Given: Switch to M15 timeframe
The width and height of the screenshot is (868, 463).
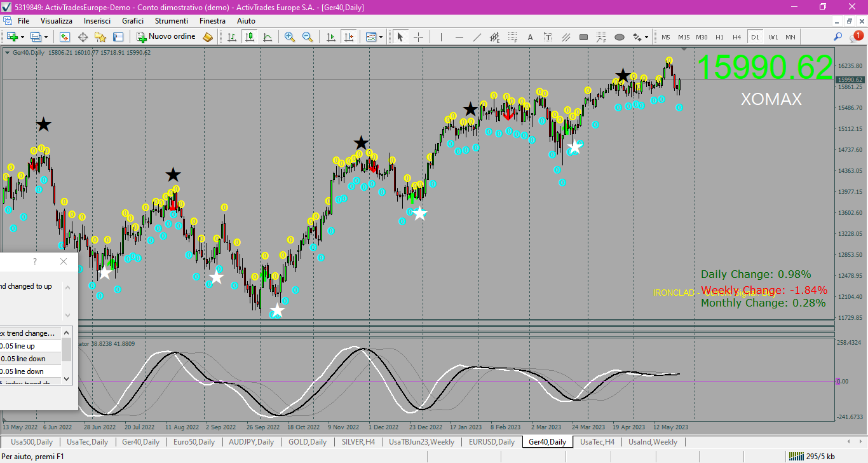Looking at the screenshot, I should 684,37.
